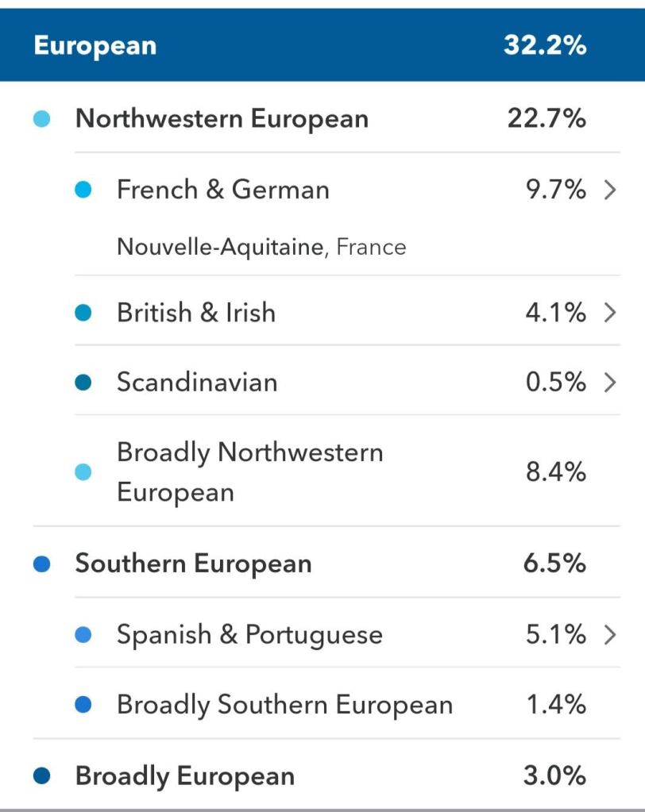Expand the Scandinavian chevron arrow
The image size is (645, 812).
610,383
